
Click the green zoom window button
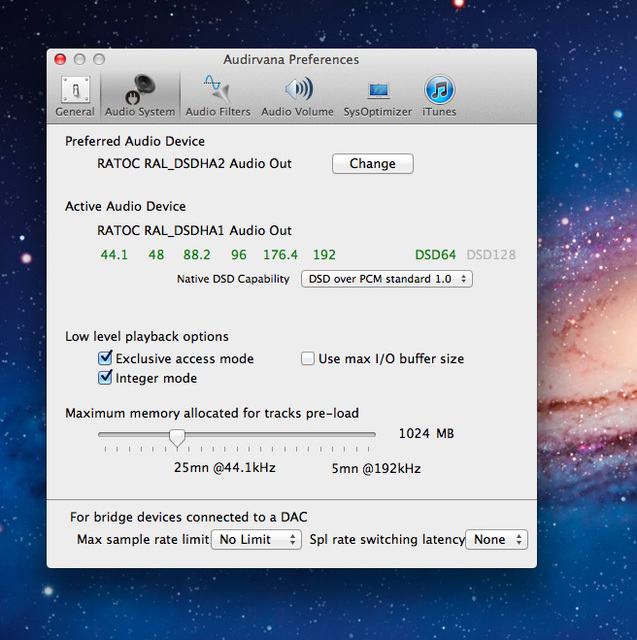point(100,60)
